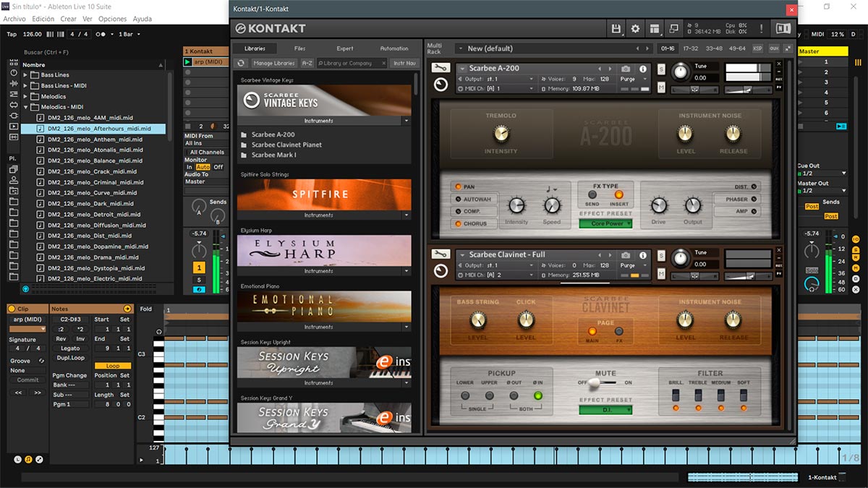Screen dimensions: 868x488
Task: Click Ableton track activator 1 button
Action: [200, 267]
